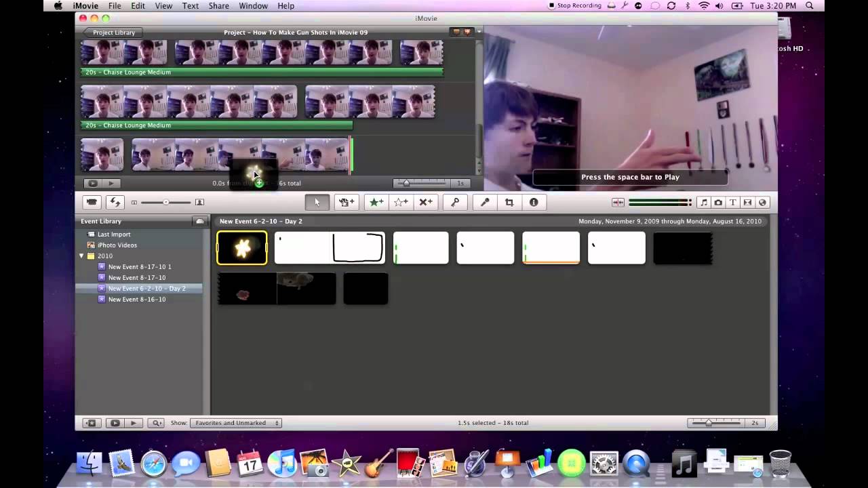The image size is (868, 488).
Task: Mark selection as Favorite
Action: (376, 202)
